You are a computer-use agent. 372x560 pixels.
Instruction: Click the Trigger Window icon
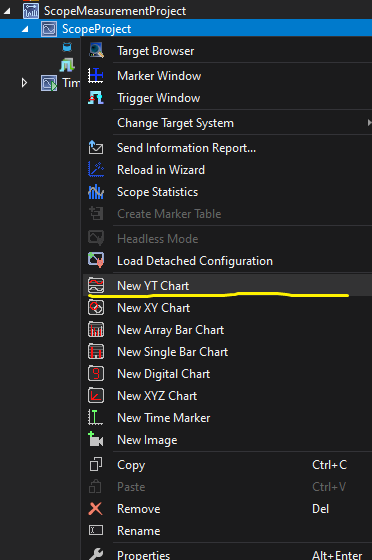pyautogui.click(x=96, y=98)
